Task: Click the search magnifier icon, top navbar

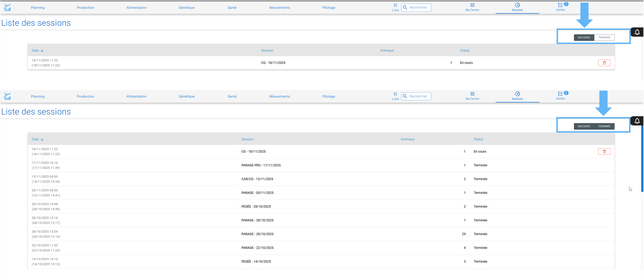Action: [405, 7]
